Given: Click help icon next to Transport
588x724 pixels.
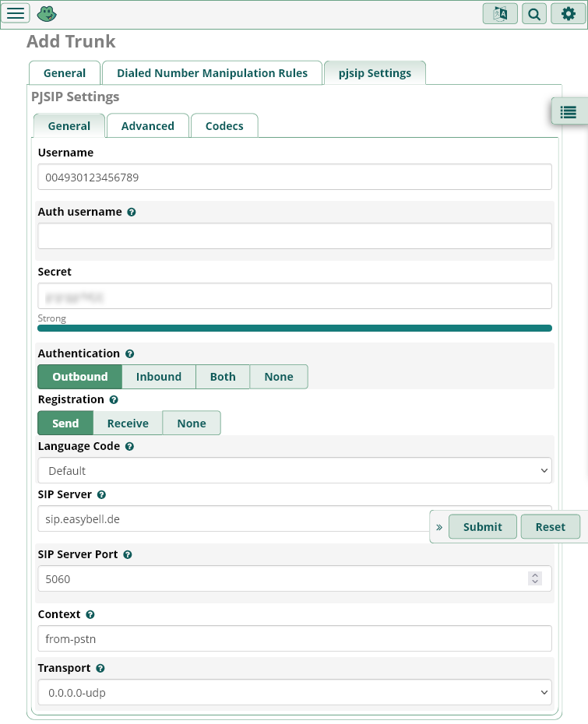Looking at the screenshot, I should coord(100,668).
